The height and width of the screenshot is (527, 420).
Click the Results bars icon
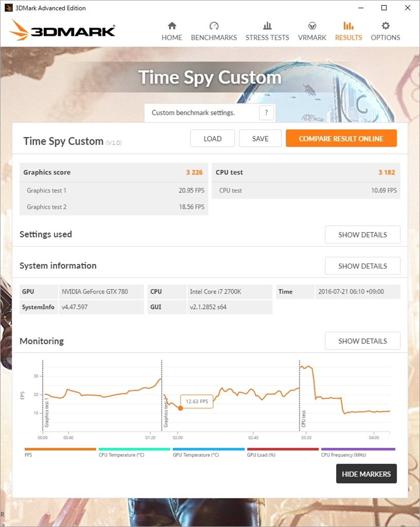(x=348, y=26)
